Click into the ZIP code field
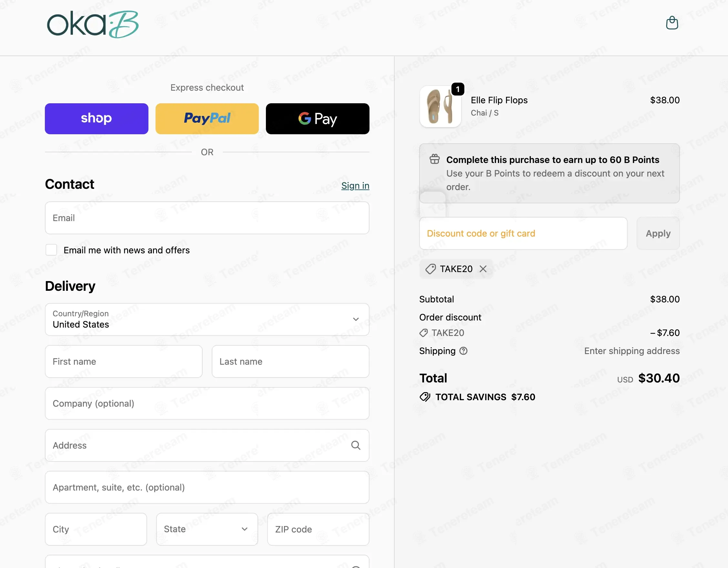The width and height of the screenshot is (728, 568). click(318, 529)
